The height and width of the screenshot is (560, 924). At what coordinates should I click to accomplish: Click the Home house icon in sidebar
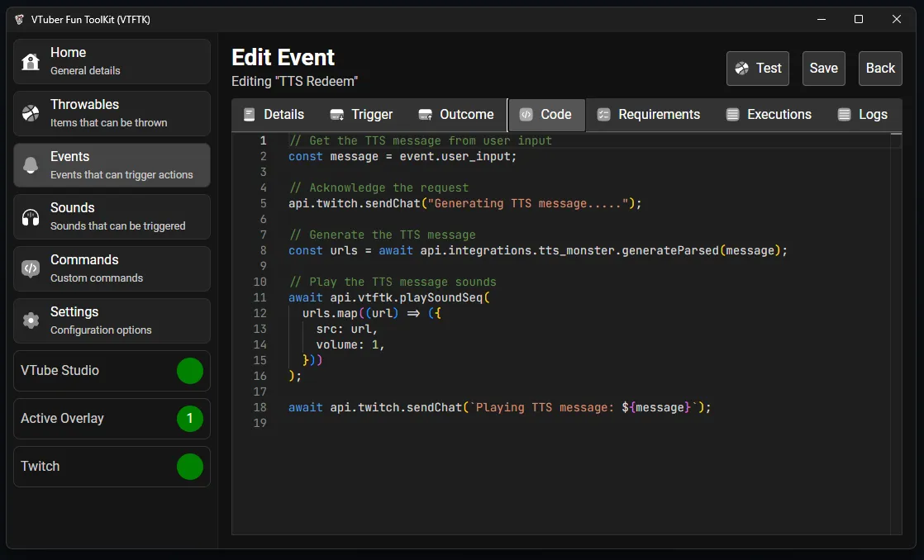(31, 62)
